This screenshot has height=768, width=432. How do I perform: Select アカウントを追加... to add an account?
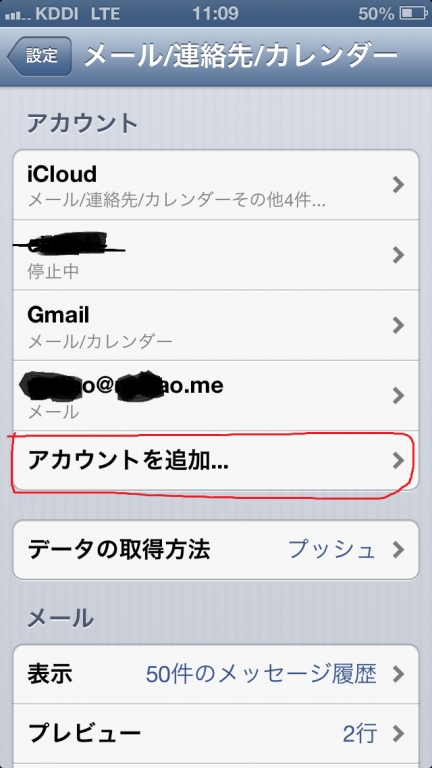[216, 461]
